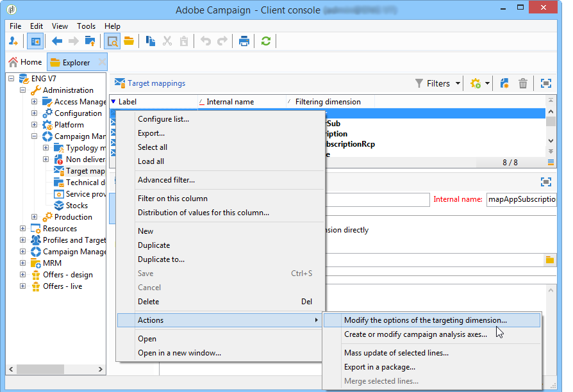The image size is (573, 392).
Task: Open the Tools menu
Action: 86,26
